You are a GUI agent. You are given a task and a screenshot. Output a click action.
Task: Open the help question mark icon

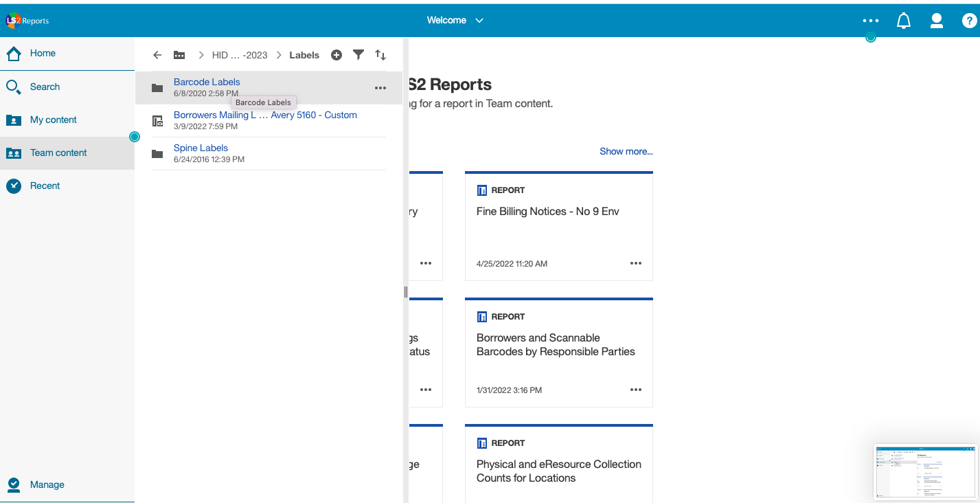(x=969, y=21)
